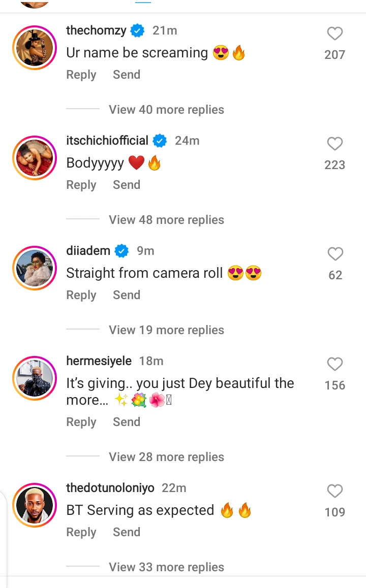Open itschichiofficial's profile avatar
Screen dimensions: 366x588
pyautogui.click(x=34, y=157)
